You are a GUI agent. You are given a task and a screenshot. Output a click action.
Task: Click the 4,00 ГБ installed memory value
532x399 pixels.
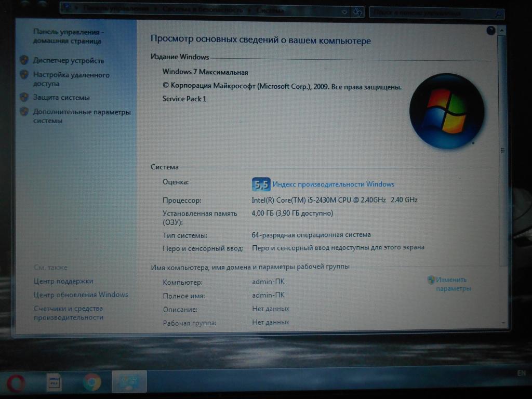292,213
